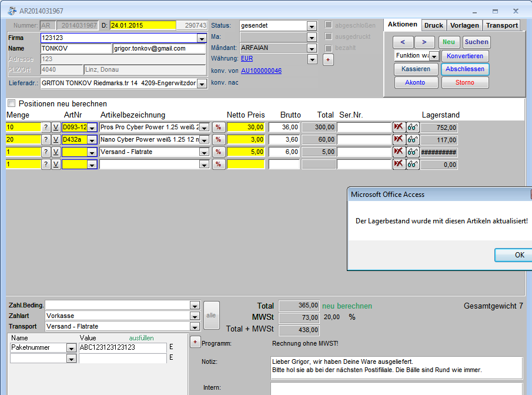Check the bezahlt checkbox
Viewport: 532px width, 395px height.
[x=328, y=48]
